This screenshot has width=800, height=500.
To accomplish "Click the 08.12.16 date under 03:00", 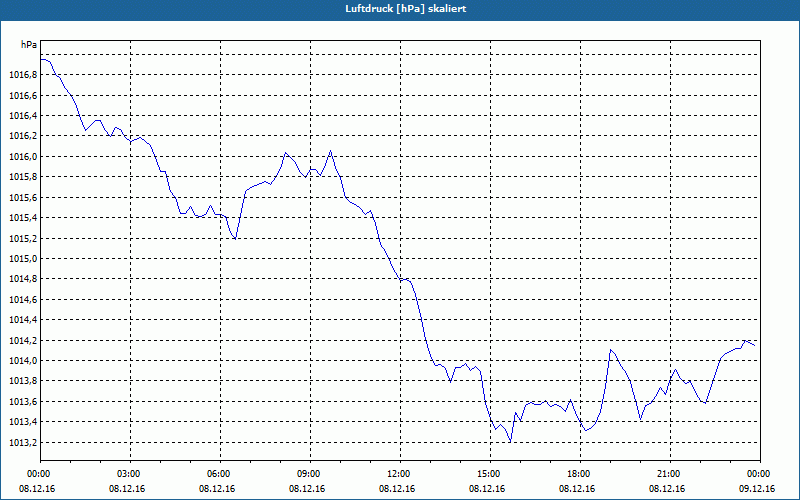I will coord(127,488).
